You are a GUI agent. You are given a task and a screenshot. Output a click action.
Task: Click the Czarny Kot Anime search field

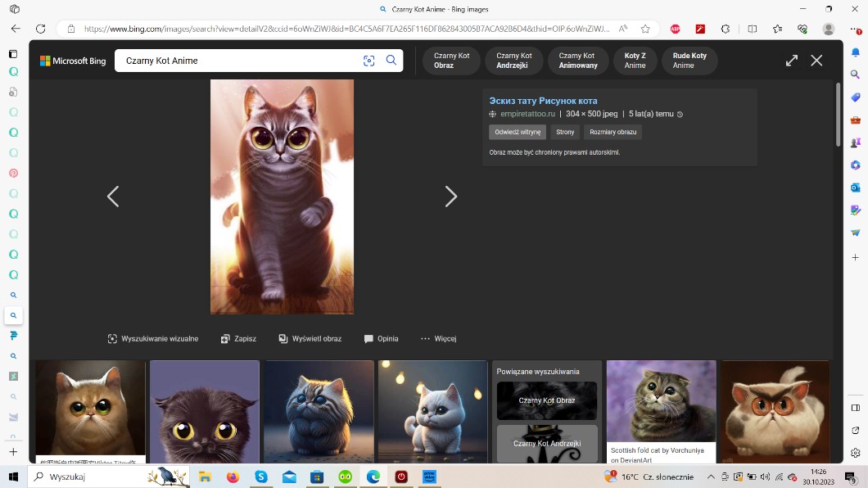237,61
